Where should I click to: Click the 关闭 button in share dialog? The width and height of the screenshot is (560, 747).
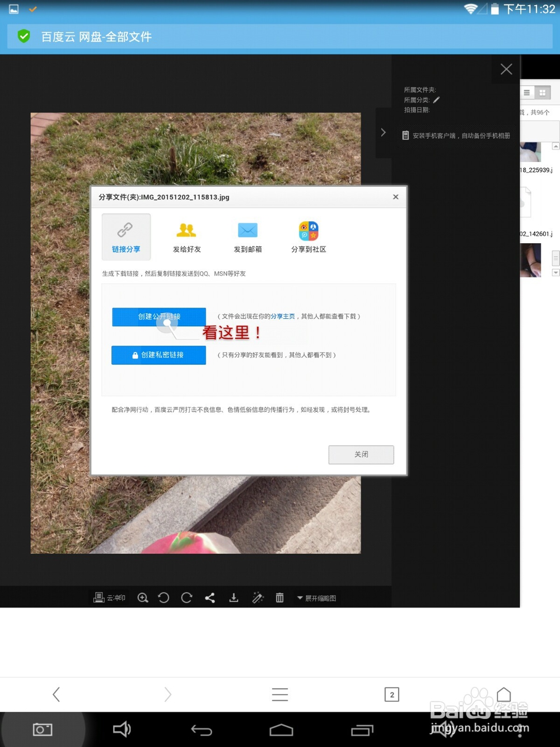click(361, 454)
